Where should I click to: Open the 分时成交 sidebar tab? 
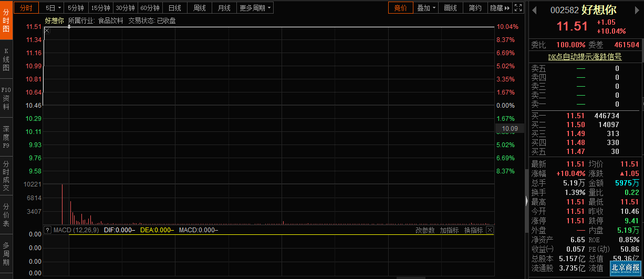pos(6,176)
